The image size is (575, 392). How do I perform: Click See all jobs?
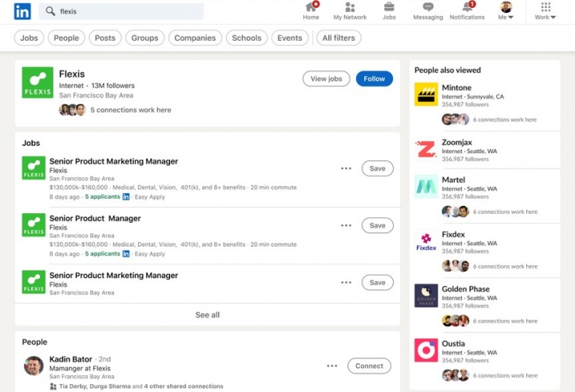click(208, 315)
